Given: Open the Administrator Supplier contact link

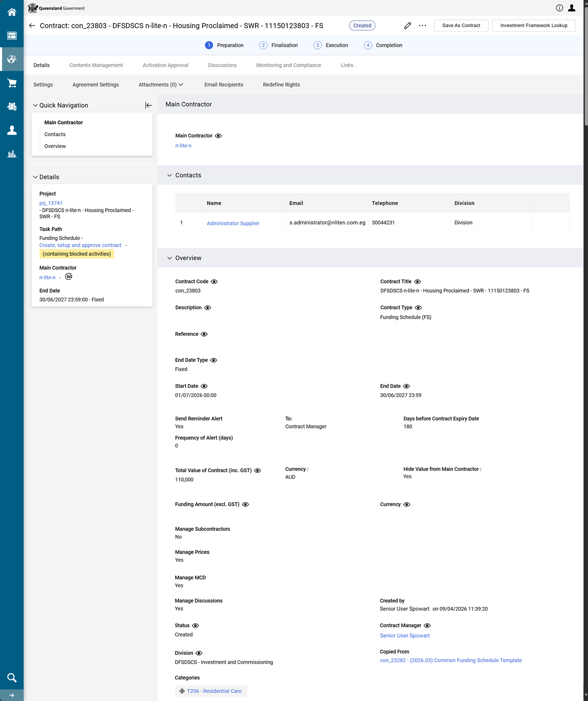Looking at the screenshot, I should pos(233,223).
